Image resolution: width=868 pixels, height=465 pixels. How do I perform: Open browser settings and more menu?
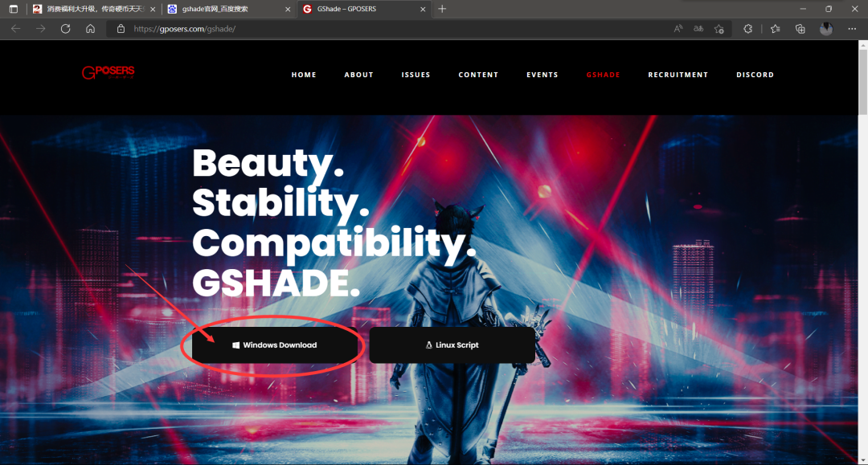click(x=852, y=29)
